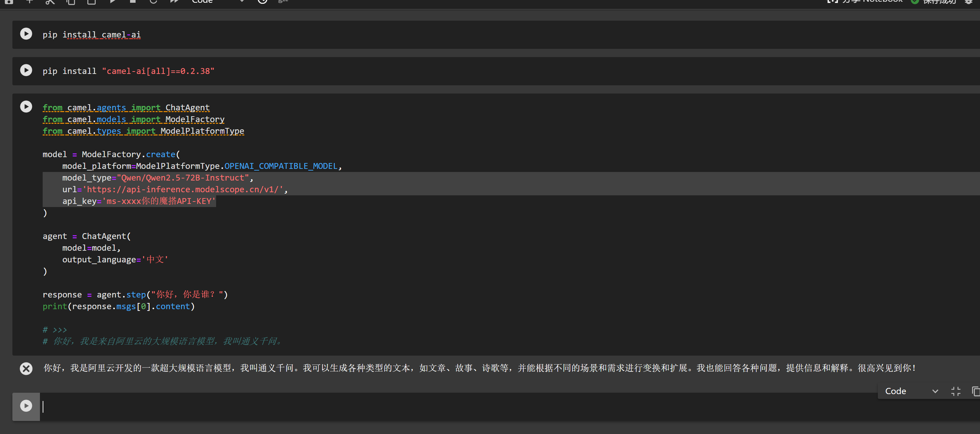Open the top toolbar cell type dropdown
Image resolution: width=980 pixels, height=434 pixels.
[x=217, y=2]
